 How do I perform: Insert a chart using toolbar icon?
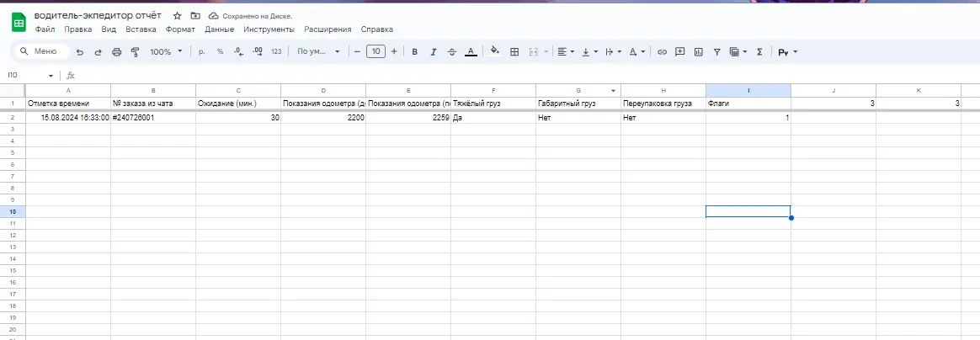698,52
